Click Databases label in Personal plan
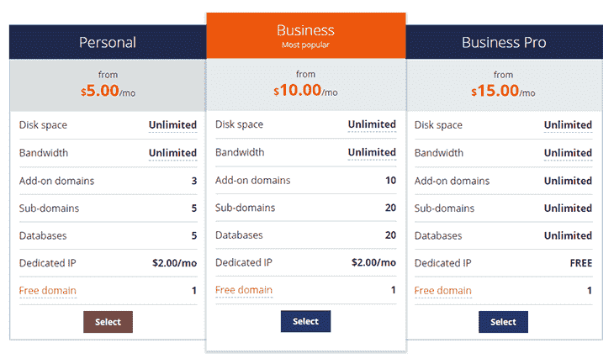Viewport: 614px width, 364px height. (x=43, y=235)
